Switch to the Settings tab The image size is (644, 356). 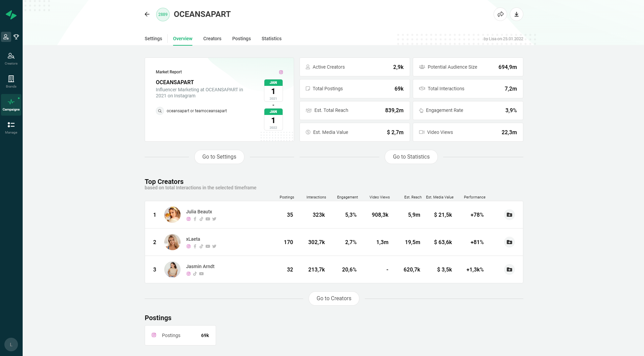point(153,39)
